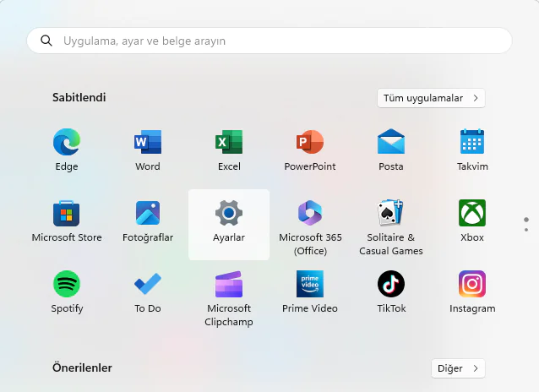539x392 pixels.
Task: Open the Takvim calendar app
Action: click(x=472, y=143)
